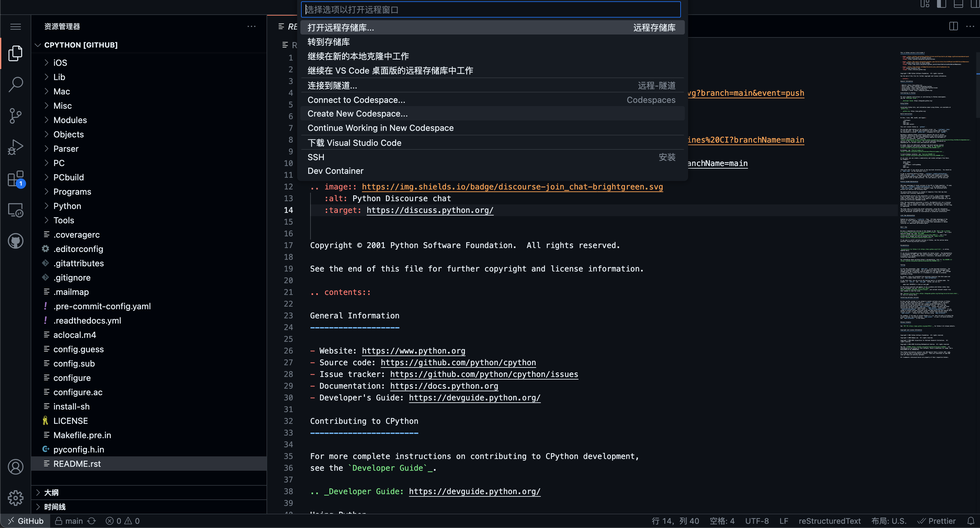Open the Source Control view

pos(16,116)
